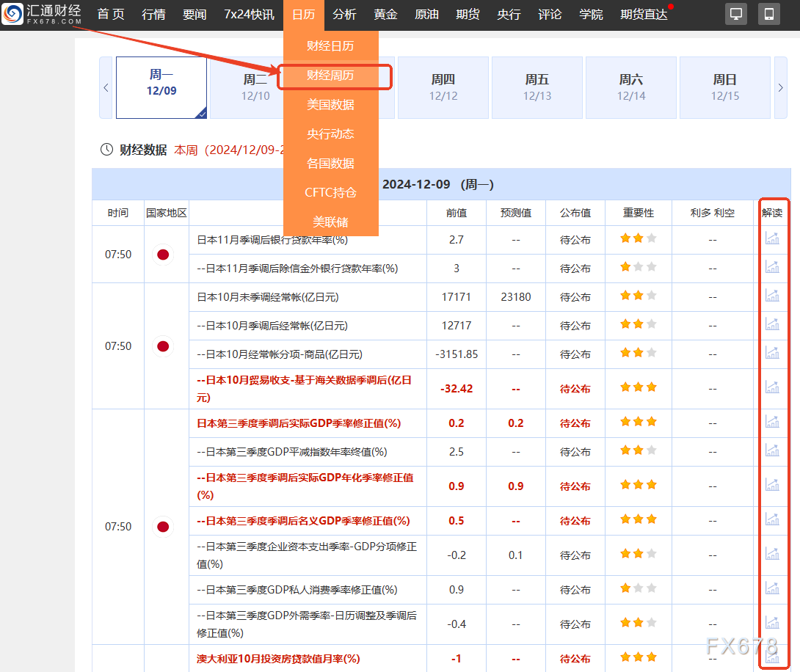Select 财经周历 from dropdown menu
The height and width of the screenshot is (672, 800).
tap(330, 76)
